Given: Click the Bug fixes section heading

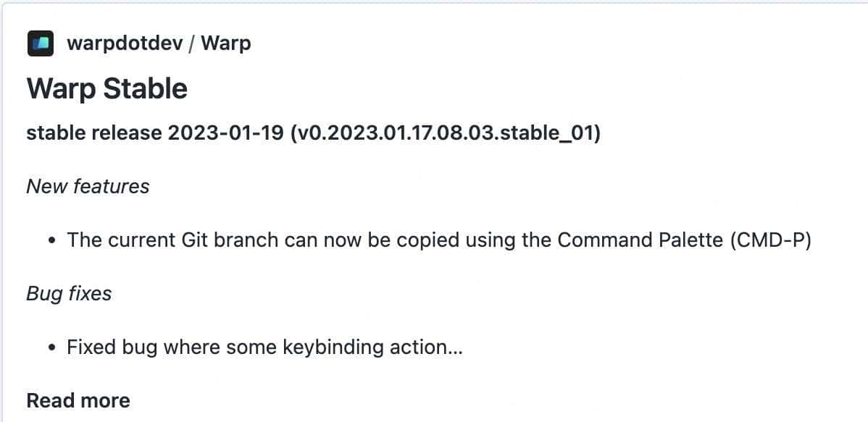Looking at the screenshot, I should point(69,293).
